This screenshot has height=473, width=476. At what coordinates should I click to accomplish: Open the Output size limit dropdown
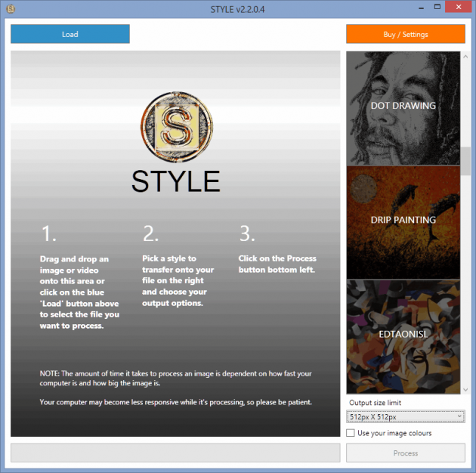pyautogui.click(x=406, y=416)
